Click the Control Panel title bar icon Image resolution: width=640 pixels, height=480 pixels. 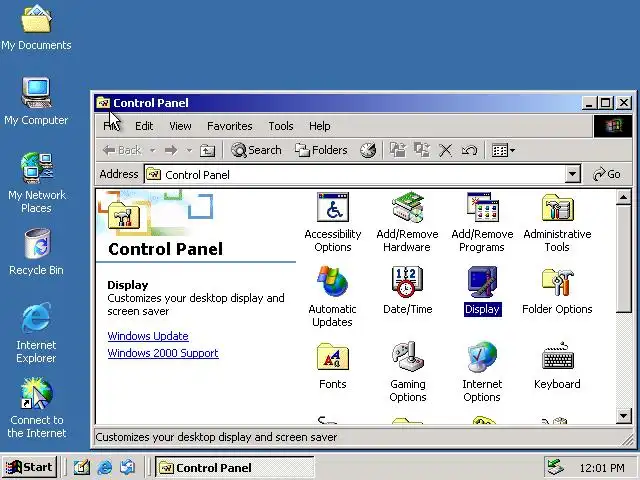pyautogui.click(x=103, y=103)
